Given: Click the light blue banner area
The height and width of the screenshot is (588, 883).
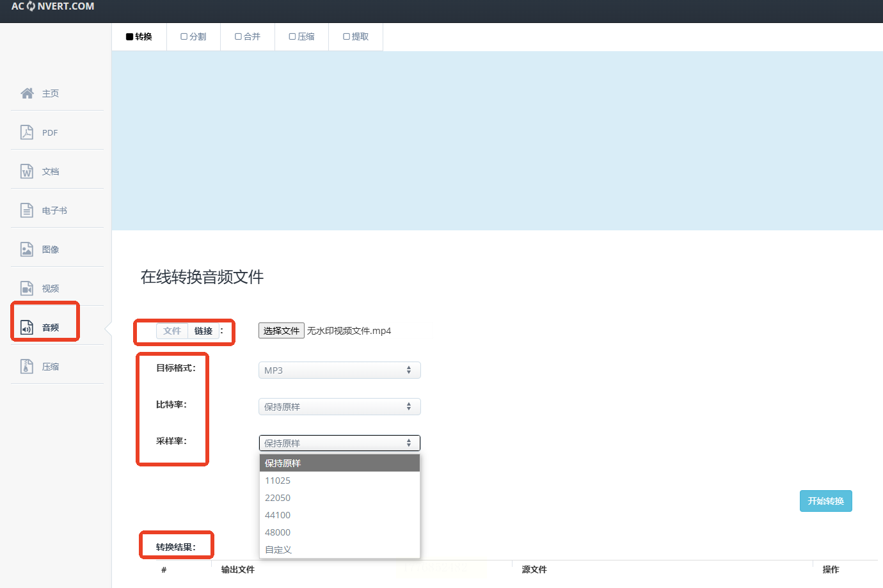Looking at the screenshot, I should (497, 141).
